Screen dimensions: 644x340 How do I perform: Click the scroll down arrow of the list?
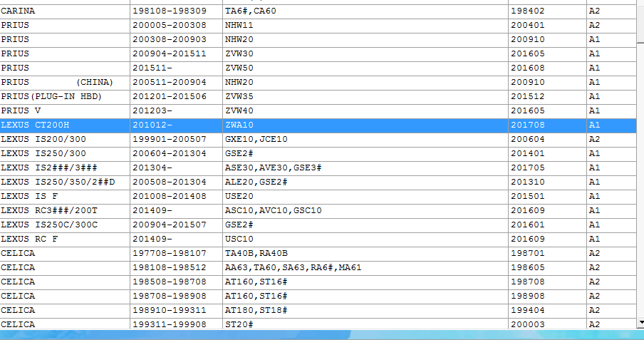tap(640, 323)
